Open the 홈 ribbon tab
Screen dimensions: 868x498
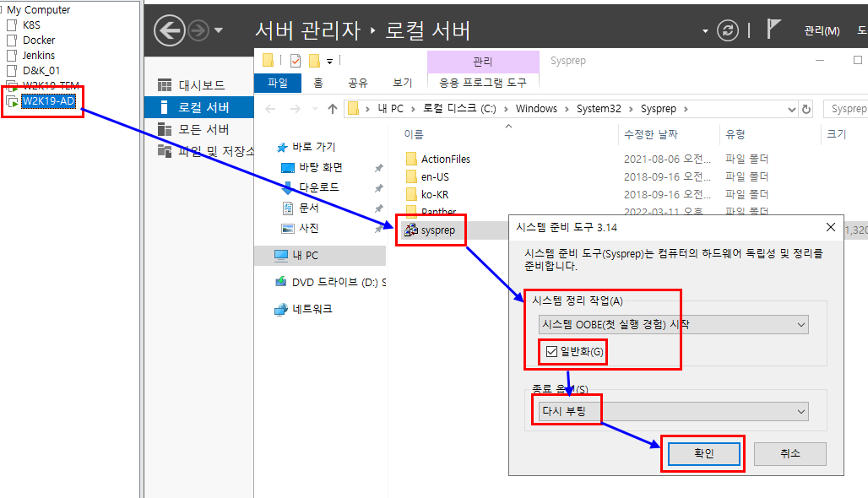(317, 83)
